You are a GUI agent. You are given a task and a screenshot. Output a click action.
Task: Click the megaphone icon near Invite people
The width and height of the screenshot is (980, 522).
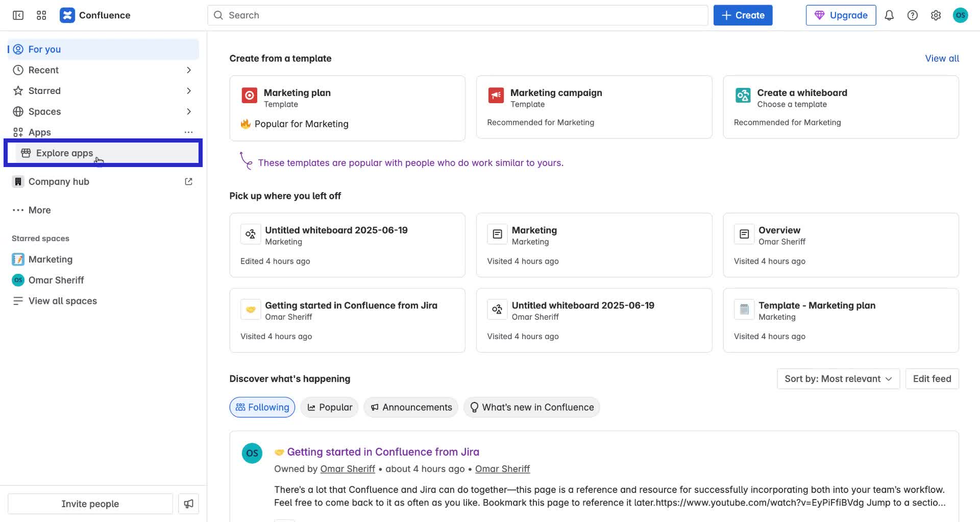click(188, 504)
